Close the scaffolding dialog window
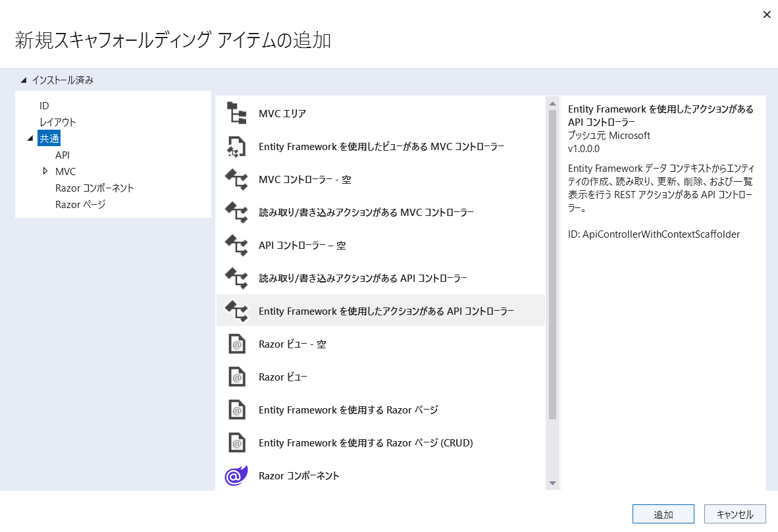Image resolution: width=778 pixels, height=532 pixels. (766, 14)
